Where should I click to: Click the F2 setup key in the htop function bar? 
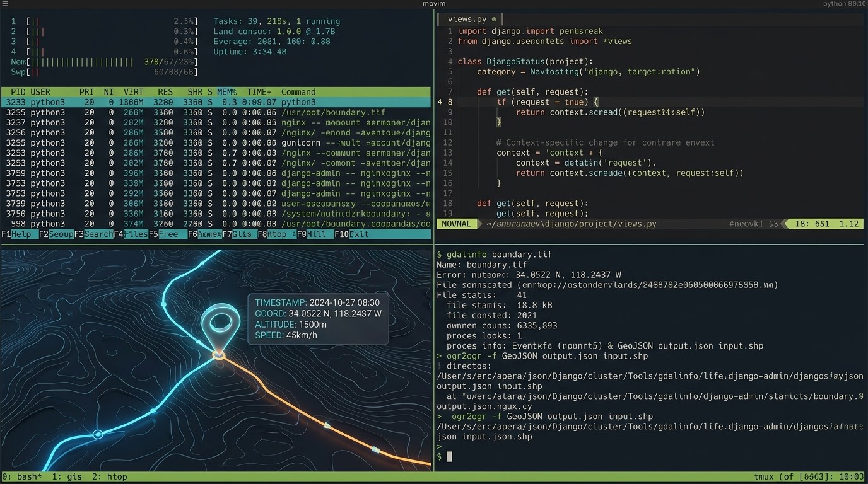point(56,234)
